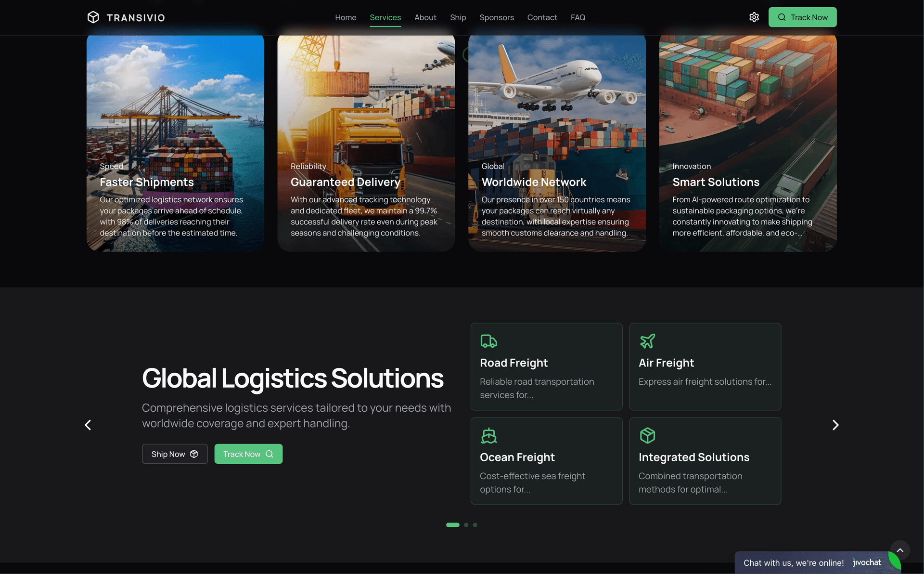Select the first active carousel indicator
The width and height of the screenshot is (924, 574).
coord(452,525)
